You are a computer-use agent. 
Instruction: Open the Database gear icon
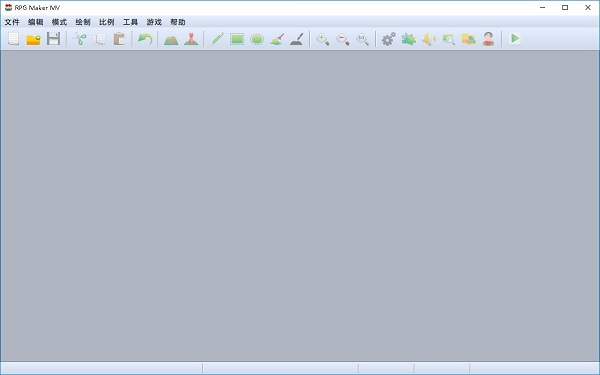coord(388,39)
